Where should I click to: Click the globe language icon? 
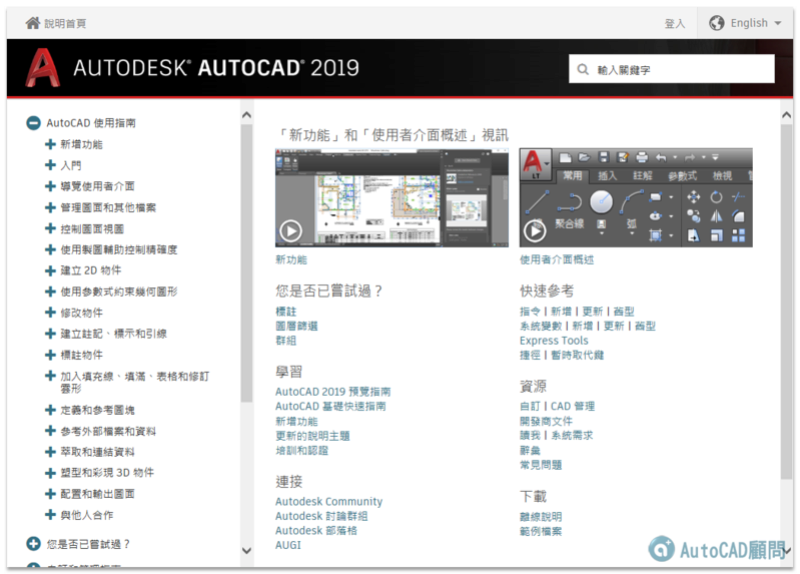click(x=716, y=23)
